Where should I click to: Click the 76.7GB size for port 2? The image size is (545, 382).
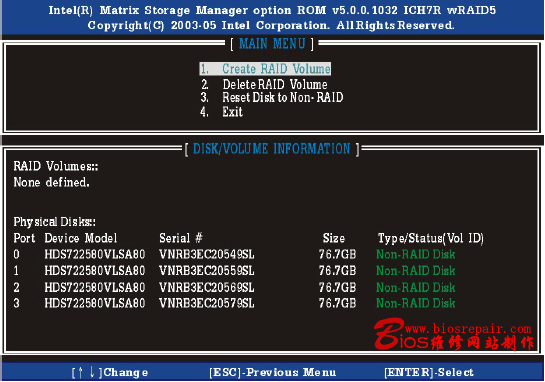pos(337,287)
